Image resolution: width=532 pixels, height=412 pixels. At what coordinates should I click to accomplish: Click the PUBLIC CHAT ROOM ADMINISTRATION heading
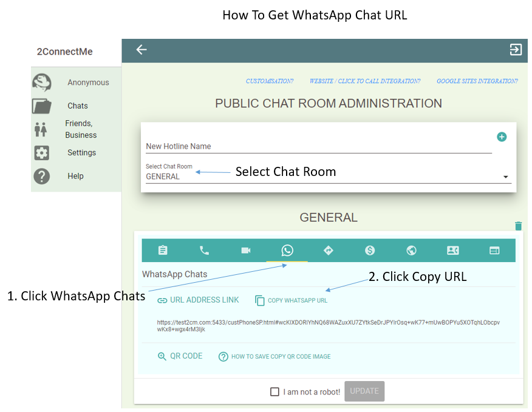click(x=329, y=103)
